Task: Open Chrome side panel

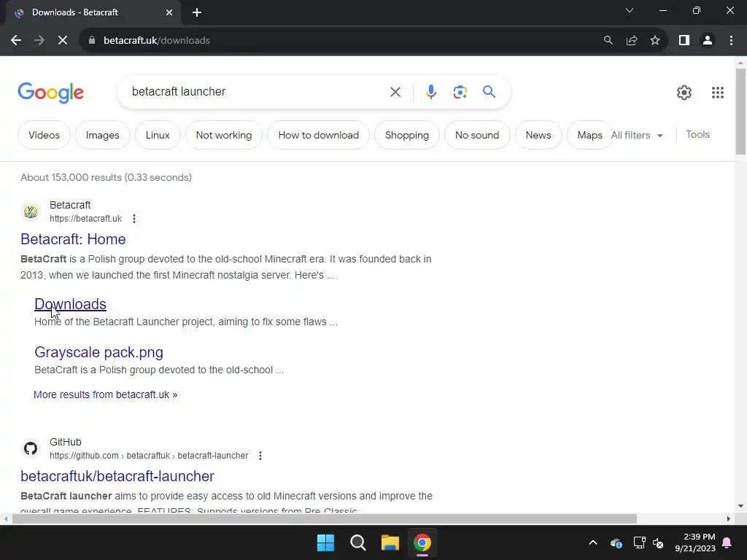Action: (684, 41)
